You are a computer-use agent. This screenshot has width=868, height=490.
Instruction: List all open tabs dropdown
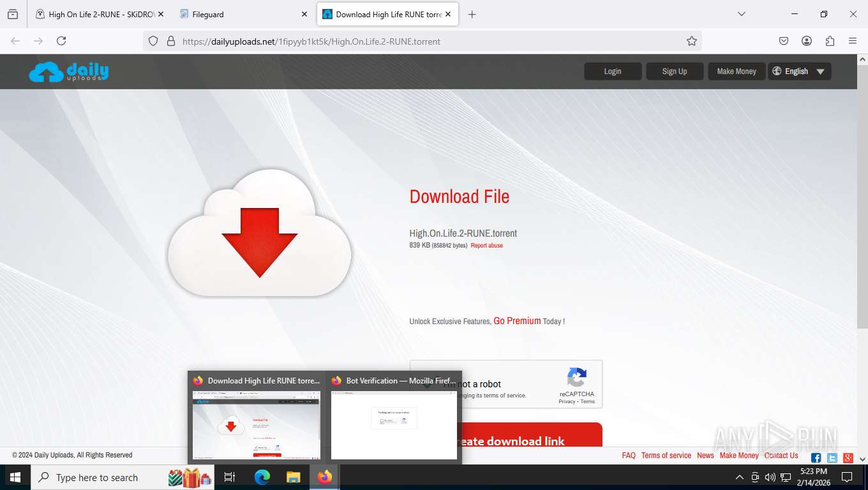point(742,14)
